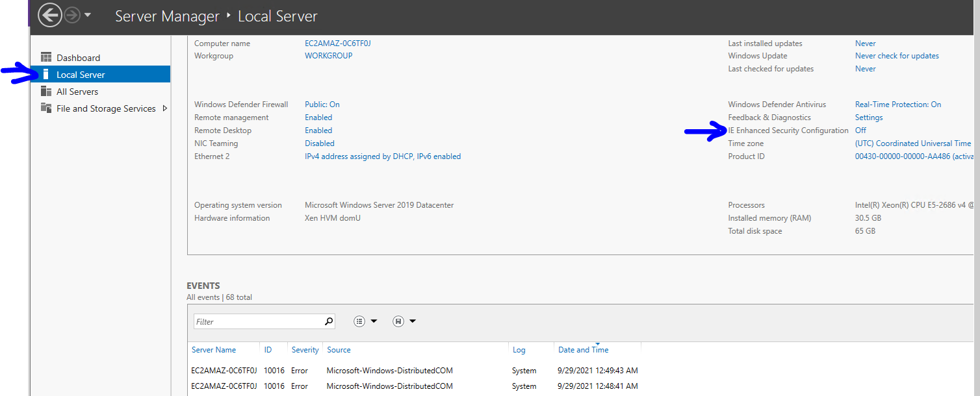Click the All Servers sidebar icon

point(46,92)
